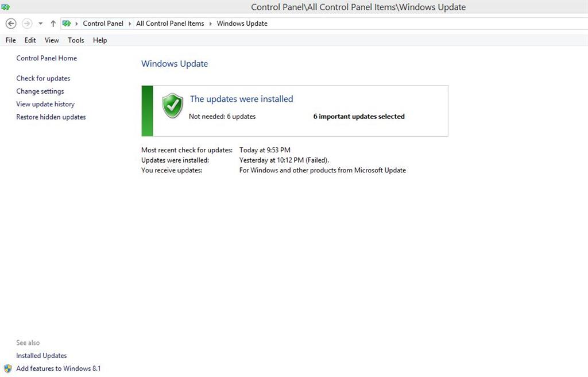Click Yesterday at 10:12 PM (Failed) text

click(x=284, y=160)
